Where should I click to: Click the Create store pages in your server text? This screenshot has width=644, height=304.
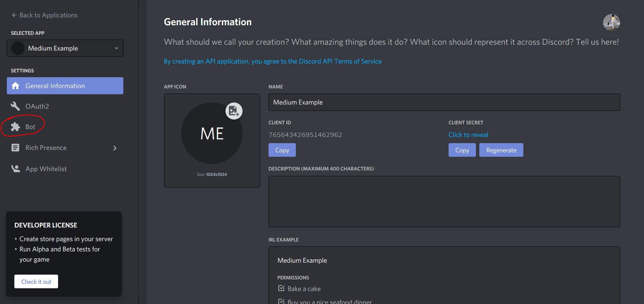click(66, 239)
